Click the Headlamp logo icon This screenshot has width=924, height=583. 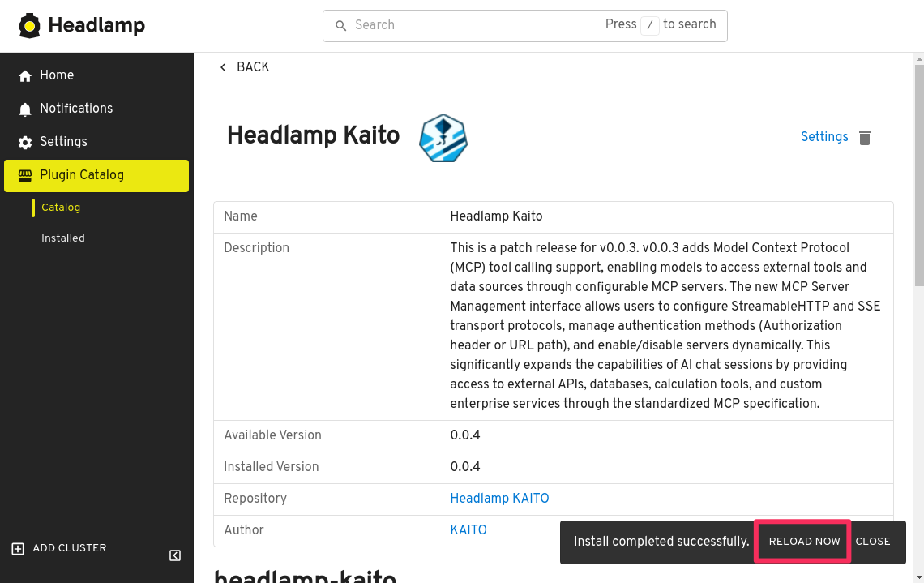point(30,26)
